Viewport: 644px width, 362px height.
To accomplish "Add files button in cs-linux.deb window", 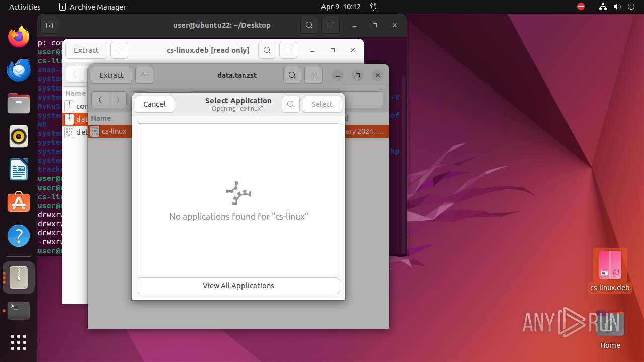I will click(119, 50).
